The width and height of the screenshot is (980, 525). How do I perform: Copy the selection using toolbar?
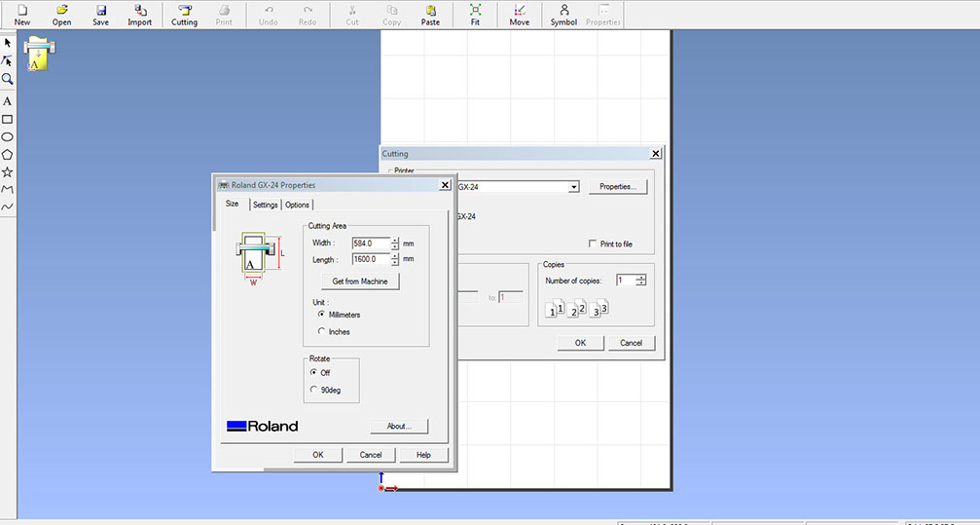click(x=392, y=15)
